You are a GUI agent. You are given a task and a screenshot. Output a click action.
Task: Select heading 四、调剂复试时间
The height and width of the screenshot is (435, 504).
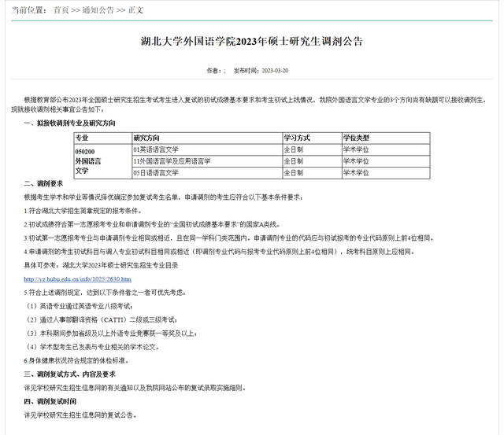50,402
